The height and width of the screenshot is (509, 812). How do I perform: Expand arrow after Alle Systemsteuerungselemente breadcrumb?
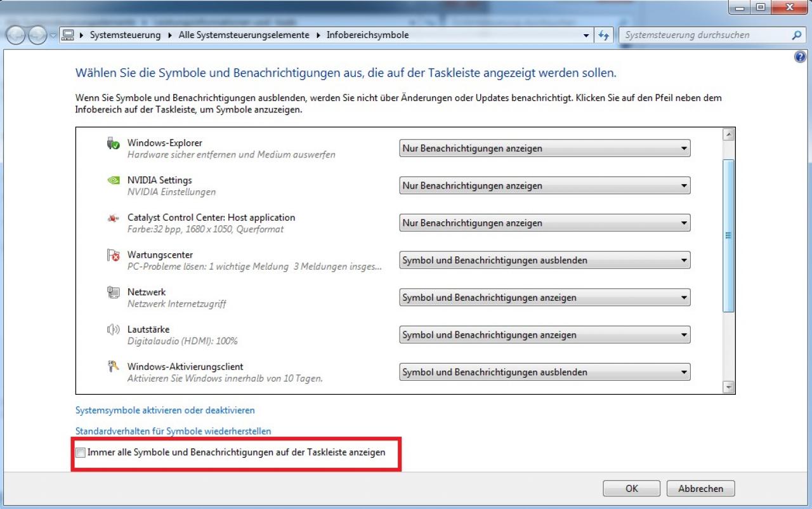tap(318, 36)
